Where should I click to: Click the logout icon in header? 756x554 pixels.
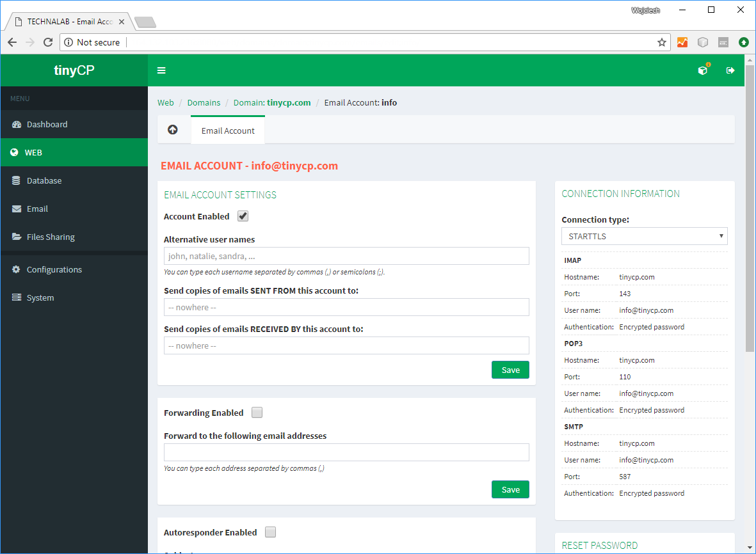[730, 70]
